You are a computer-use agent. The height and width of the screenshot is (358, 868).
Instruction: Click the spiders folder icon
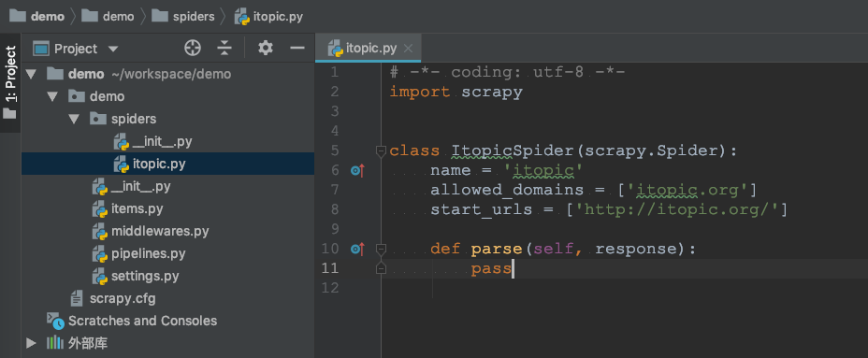click(98, 119)
